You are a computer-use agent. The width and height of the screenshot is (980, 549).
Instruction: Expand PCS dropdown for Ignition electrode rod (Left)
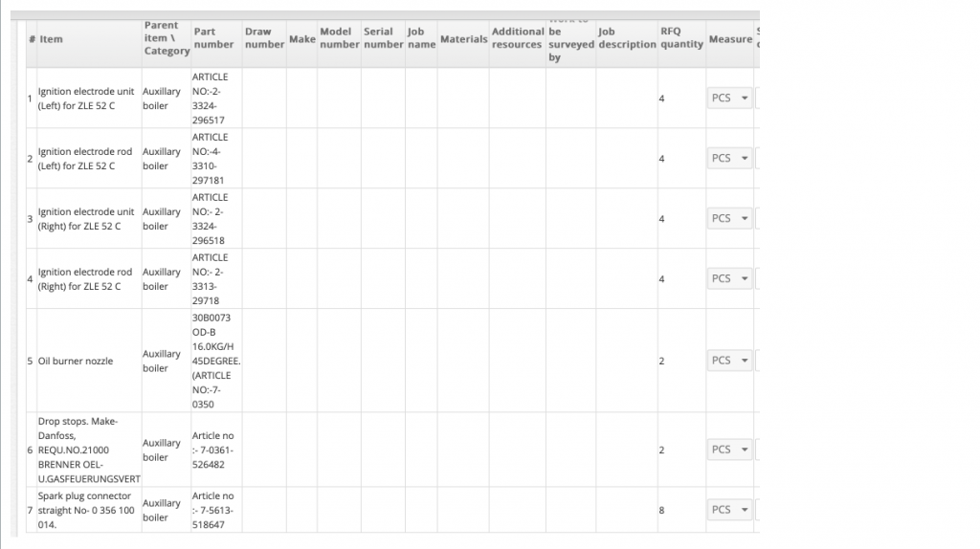click(730, 158)
